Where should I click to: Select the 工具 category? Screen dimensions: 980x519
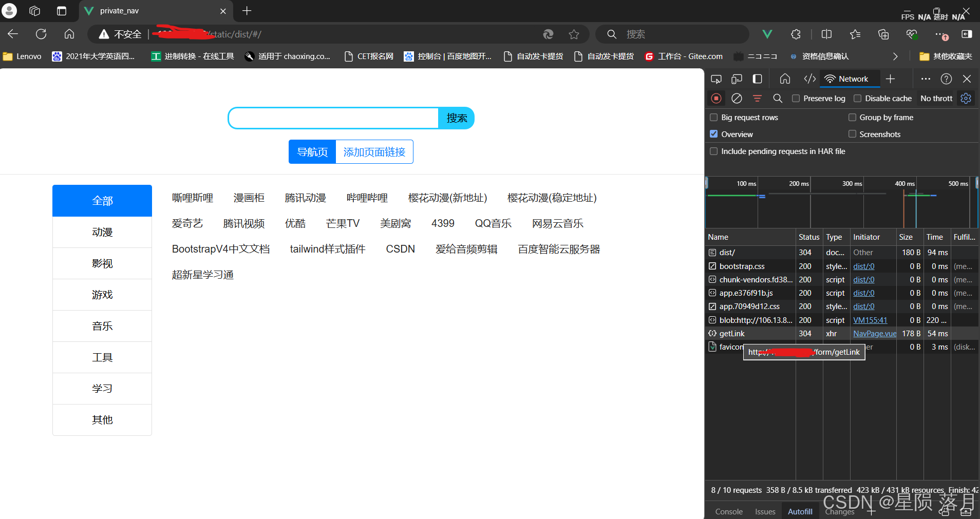(102, 357)
